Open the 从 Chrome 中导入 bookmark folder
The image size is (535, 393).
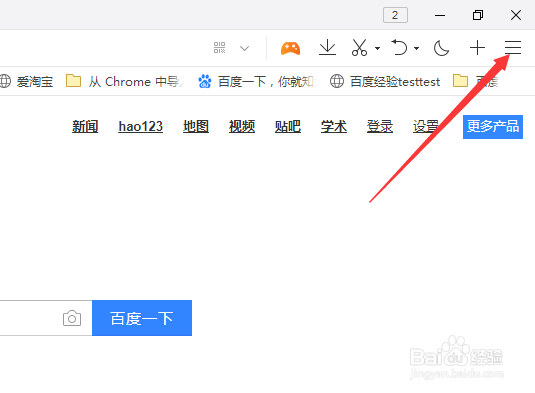point(125,82)
